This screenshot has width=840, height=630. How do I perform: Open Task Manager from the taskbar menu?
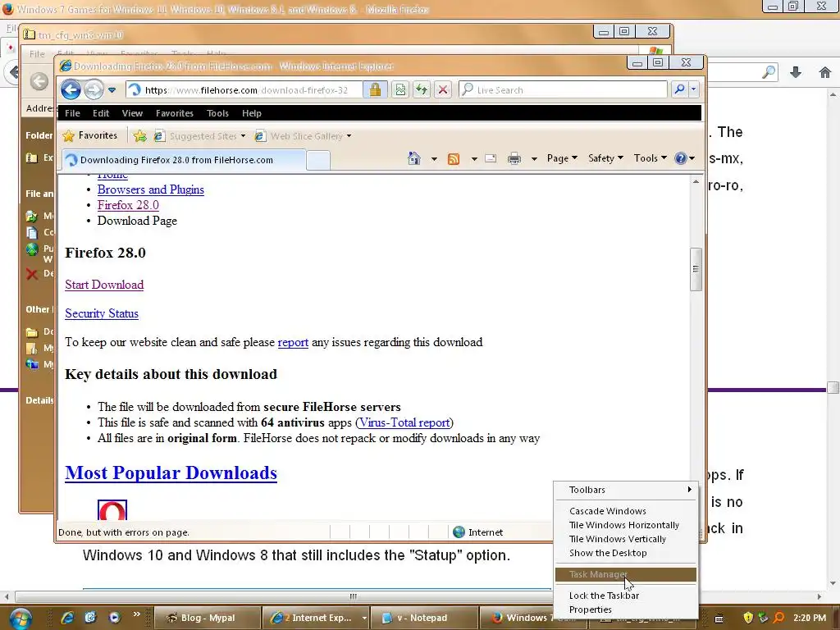pos(626,574)
